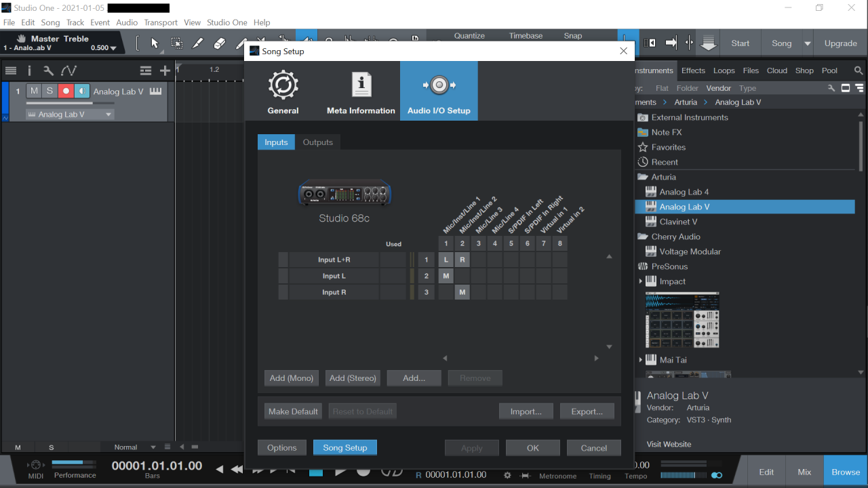The image size is (868, 488).
Task: Open the Audio I/O Setup tab
Action: point(439,91)
